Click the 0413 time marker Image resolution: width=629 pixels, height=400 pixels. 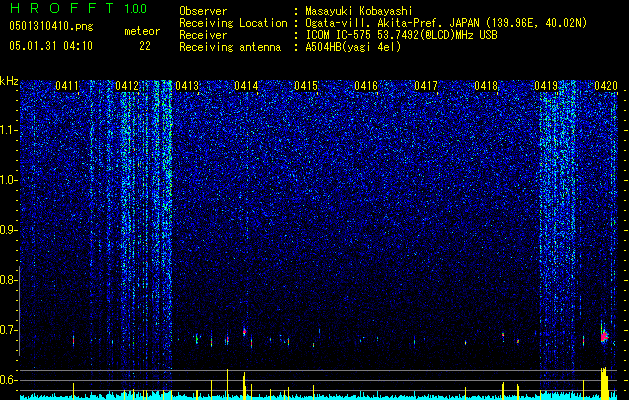coord(187,86)
